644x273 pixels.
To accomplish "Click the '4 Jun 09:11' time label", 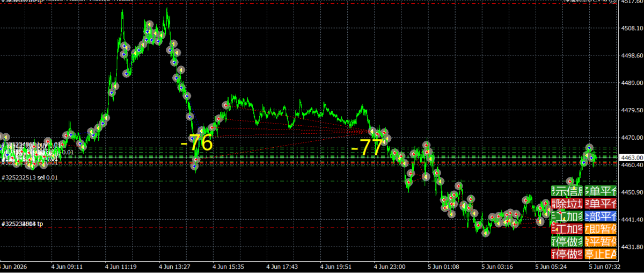I will 67,266.
